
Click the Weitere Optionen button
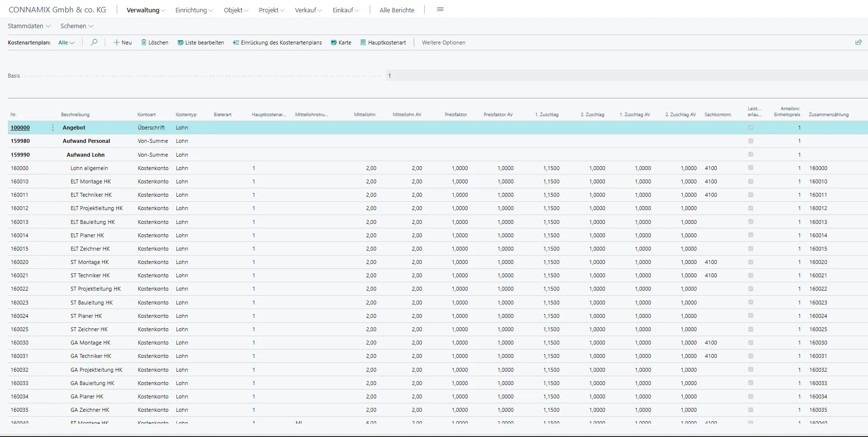(443, 43)
